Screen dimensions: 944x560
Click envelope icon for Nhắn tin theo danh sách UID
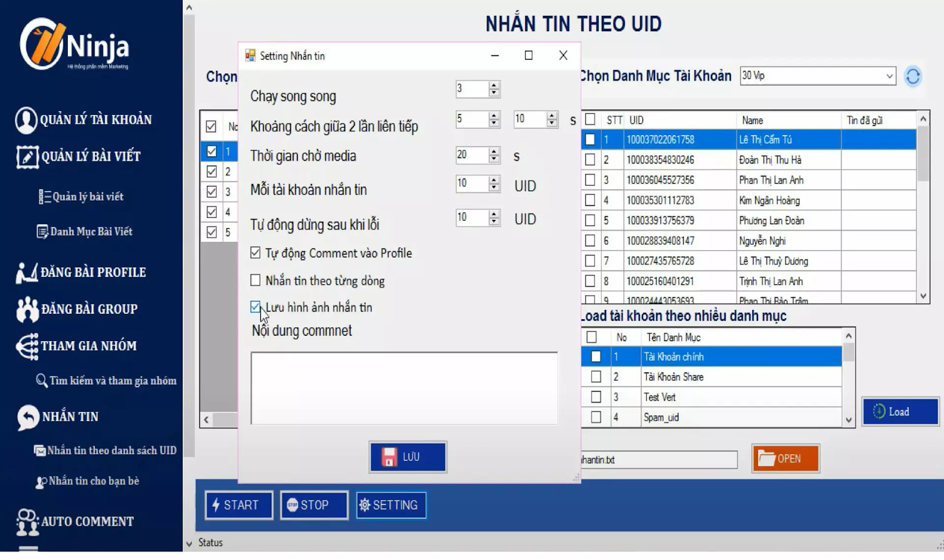(x=40, y=451)
